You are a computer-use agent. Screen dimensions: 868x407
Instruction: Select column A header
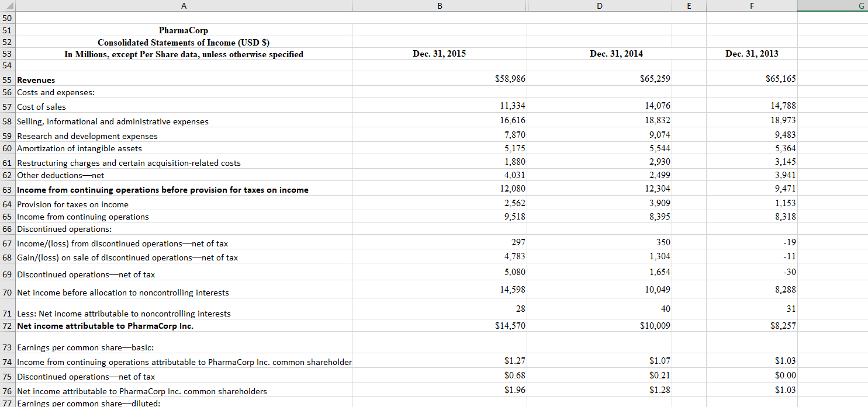pyautogui.click(x=184, y=5)
